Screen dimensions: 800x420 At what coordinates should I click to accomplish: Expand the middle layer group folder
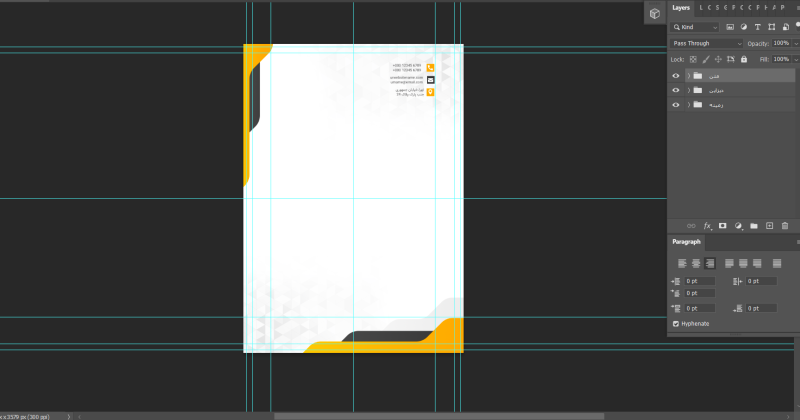[x=688, y=90]
